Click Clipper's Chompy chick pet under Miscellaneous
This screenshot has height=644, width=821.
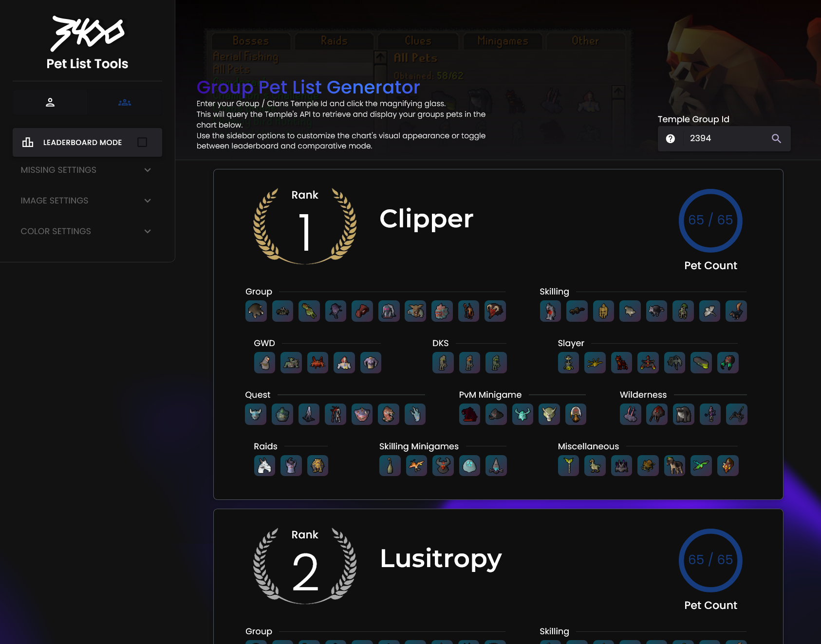(x=595, y=466)
